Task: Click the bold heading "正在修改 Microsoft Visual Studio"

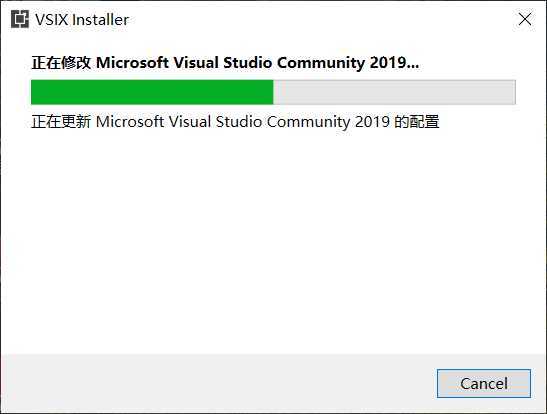Action: pyautogui.click(x=225, y=63)
